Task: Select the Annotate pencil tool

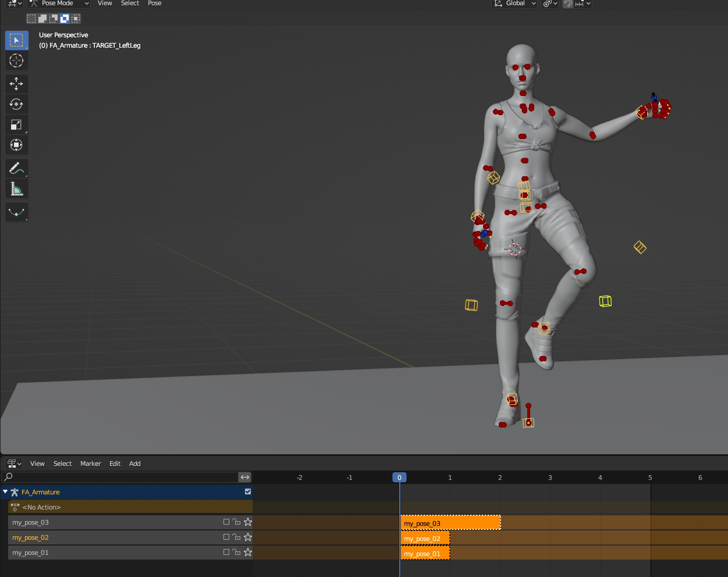Action: tap(16, 169)
